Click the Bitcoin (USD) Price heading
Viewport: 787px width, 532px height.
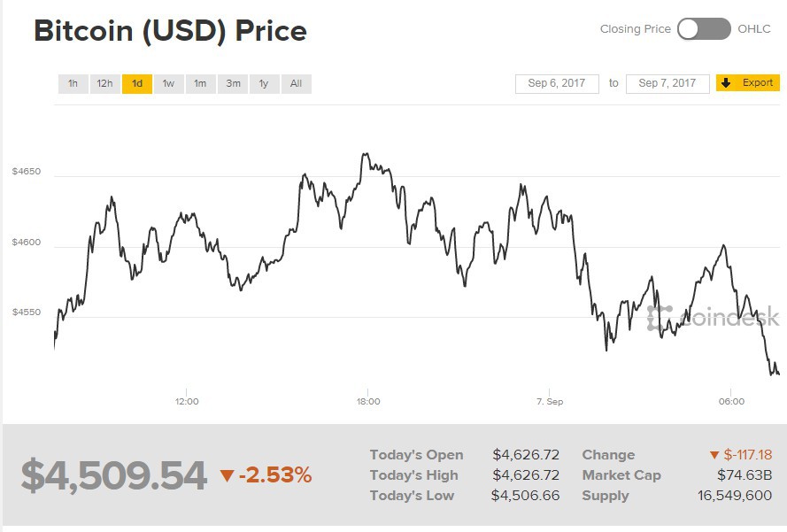pyautogui.click(x=169, y=30)
